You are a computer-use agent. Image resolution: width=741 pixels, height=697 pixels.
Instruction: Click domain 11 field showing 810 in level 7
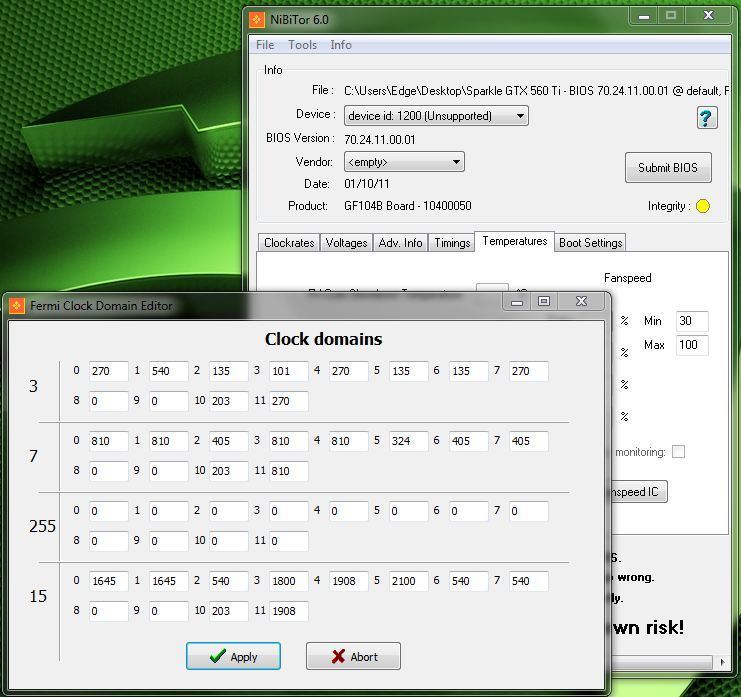(289, 471)
